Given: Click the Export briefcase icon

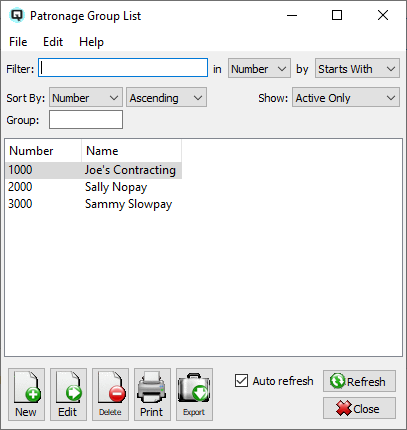Looking at the screenshot, I should [x=194, y=394].
